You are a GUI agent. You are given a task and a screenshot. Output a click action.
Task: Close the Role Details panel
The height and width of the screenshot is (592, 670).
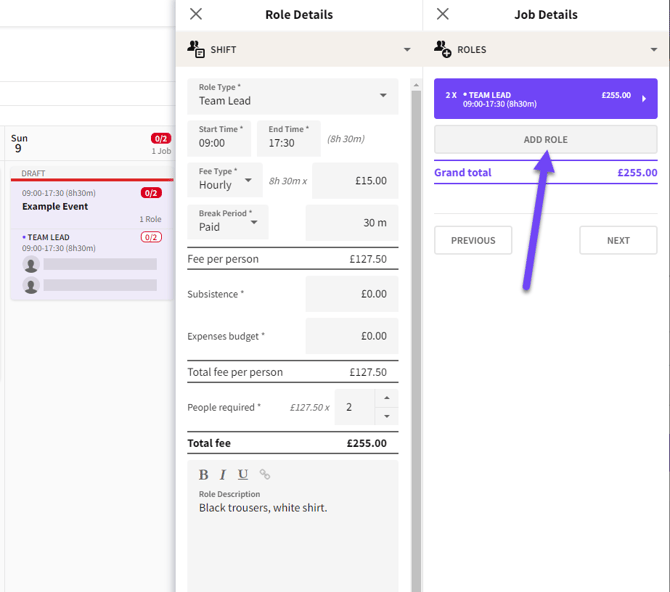196,14
